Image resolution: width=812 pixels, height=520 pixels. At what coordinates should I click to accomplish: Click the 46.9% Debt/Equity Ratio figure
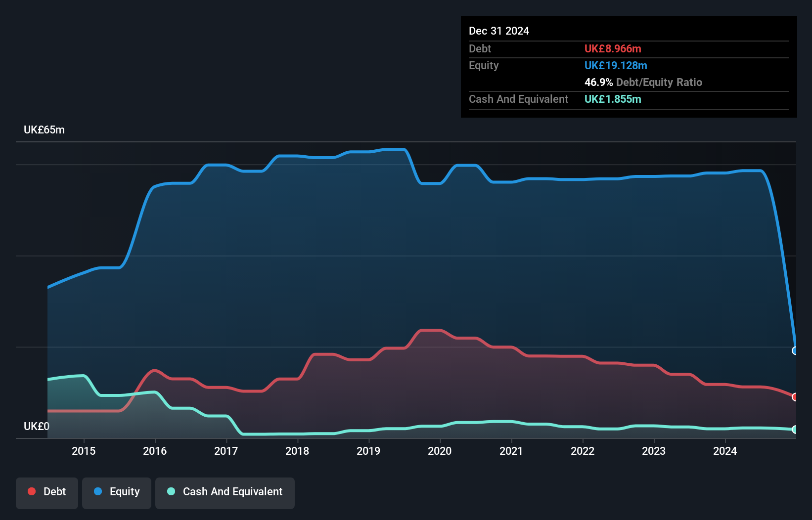[x=597, y=82]
